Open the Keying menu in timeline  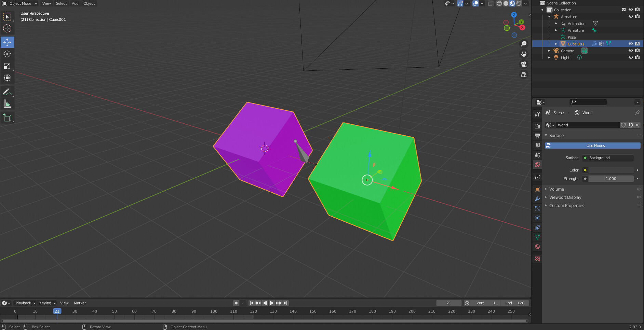(x=47, y=303)
